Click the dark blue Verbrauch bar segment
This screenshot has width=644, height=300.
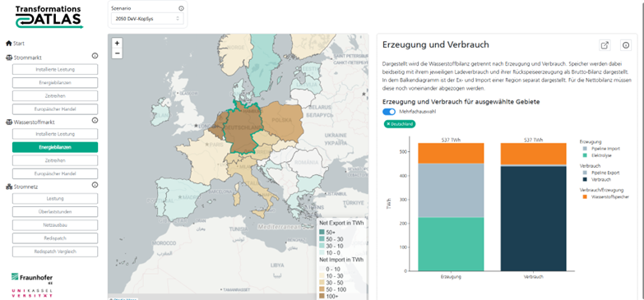(533, 219)
